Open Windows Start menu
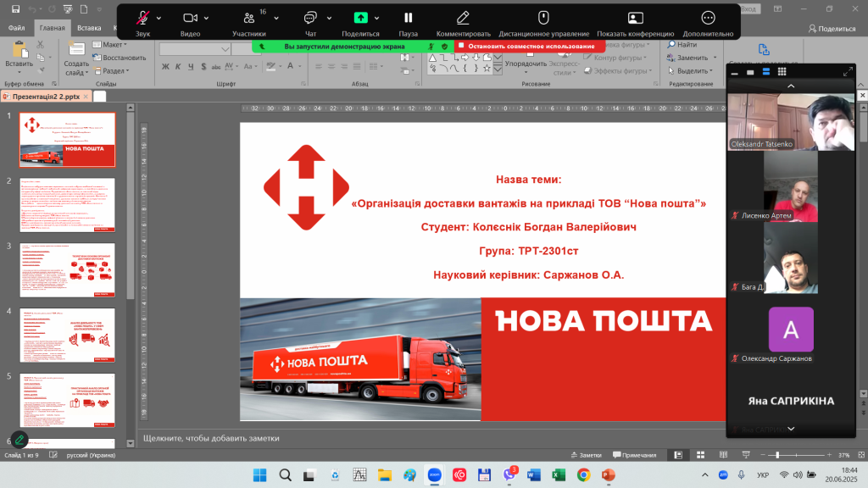868x488 pixels. pyautogui.click(x=259, y=474)
